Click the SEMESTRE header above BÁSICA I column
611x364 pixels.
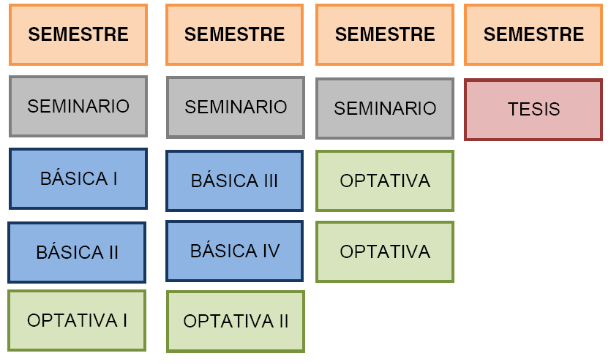tap(78, 34)
